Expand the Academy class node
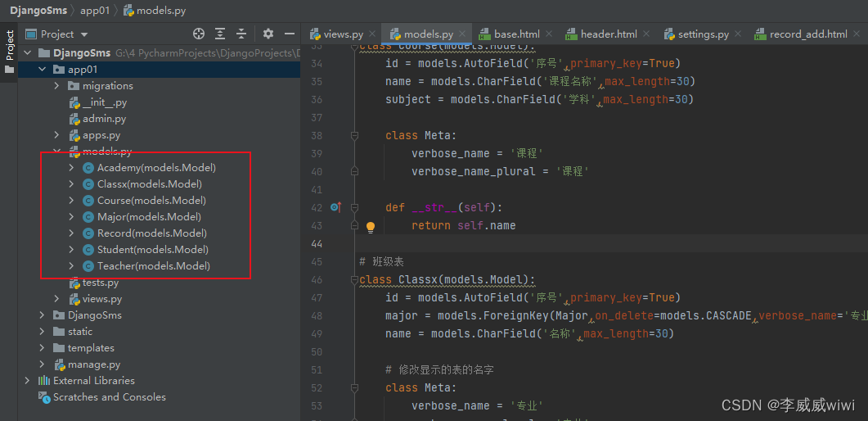Screen dimensions: 868x421 click(71, 168)
